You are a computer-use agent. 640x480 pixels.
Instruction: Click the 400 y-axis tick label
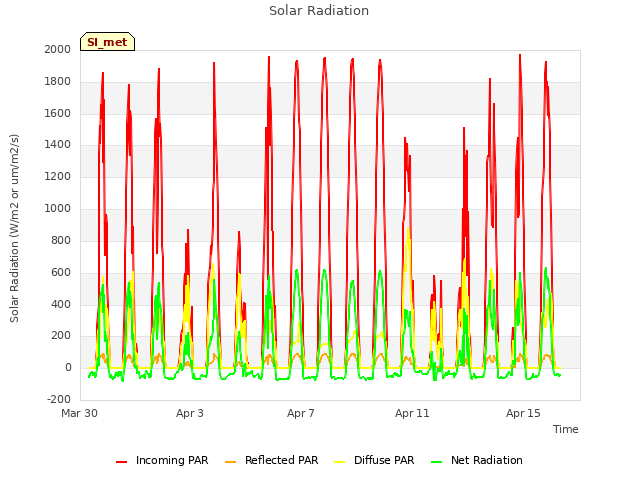coord(61,304)
